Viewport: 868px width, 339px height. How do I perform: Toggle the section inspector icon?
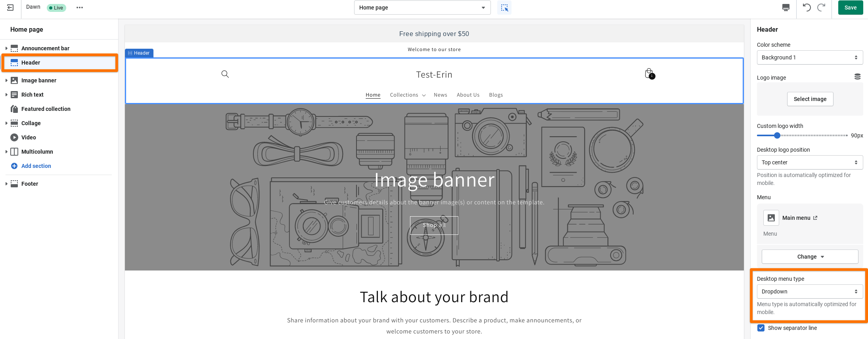[504, 8]
